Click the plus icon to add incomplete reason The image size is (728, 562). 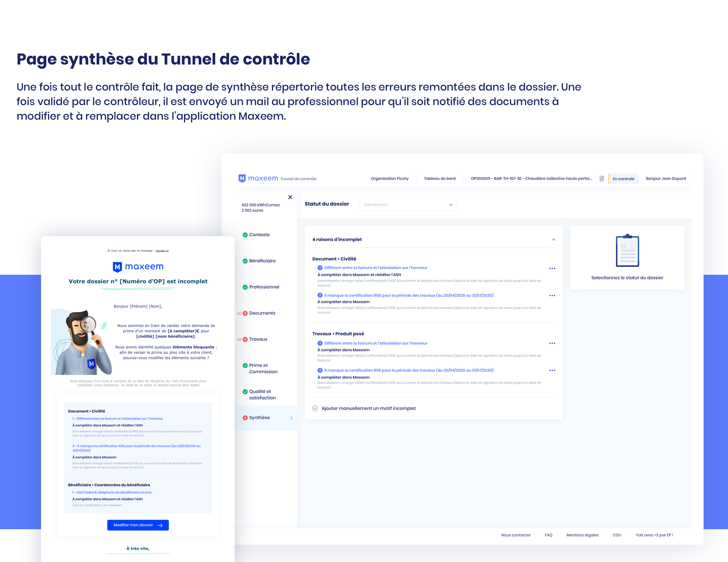click(x=315, y=408)
